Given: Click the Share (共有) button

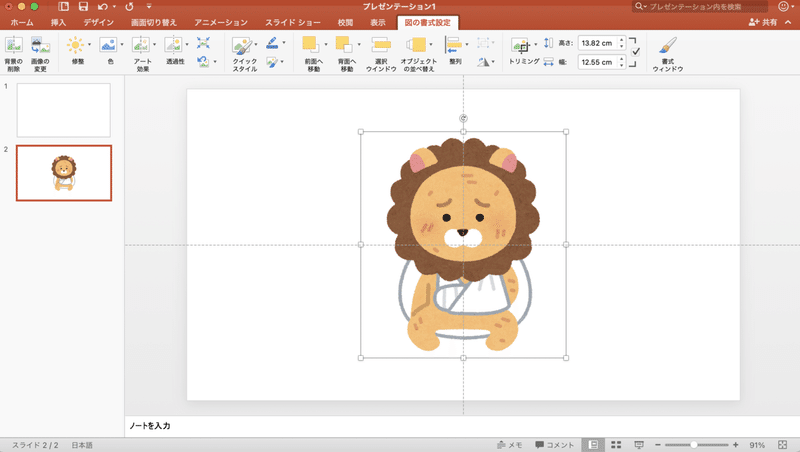Looking at the screenshot, I should tap(763, 22).
